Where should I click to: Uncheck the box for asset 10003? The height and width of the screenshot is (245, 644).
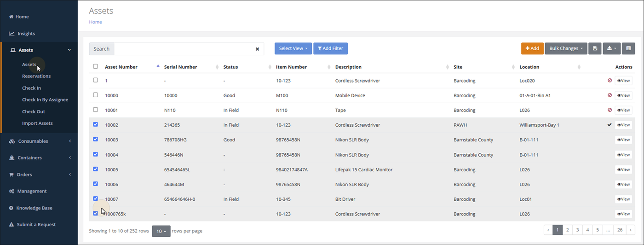96,139
